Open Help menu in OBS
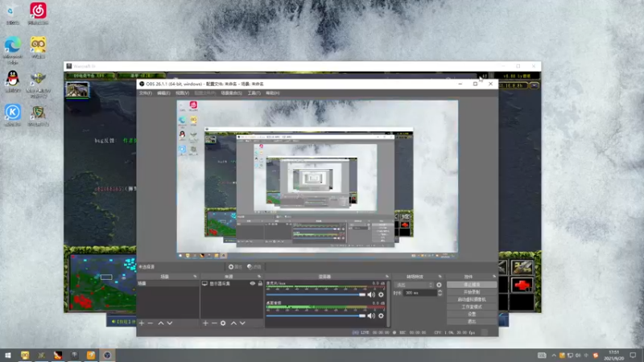This screenshot has width=644, height=362. coord(273,93)
